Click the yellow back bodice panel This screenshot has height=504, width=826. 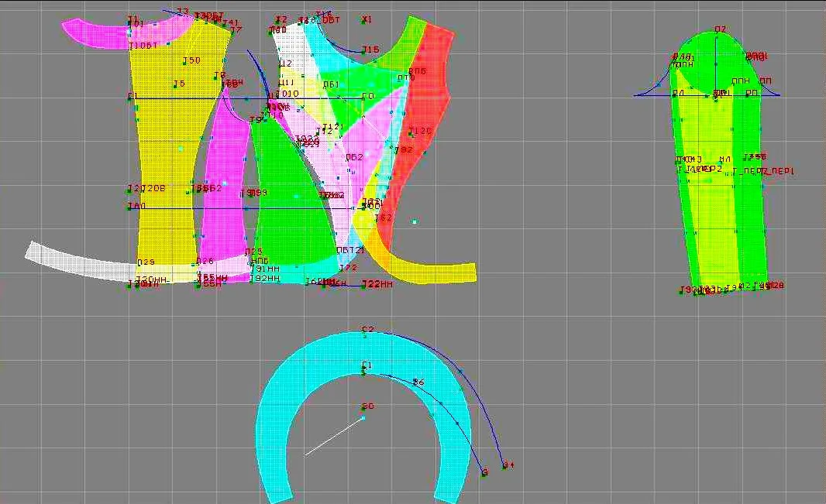coord(166,158)
